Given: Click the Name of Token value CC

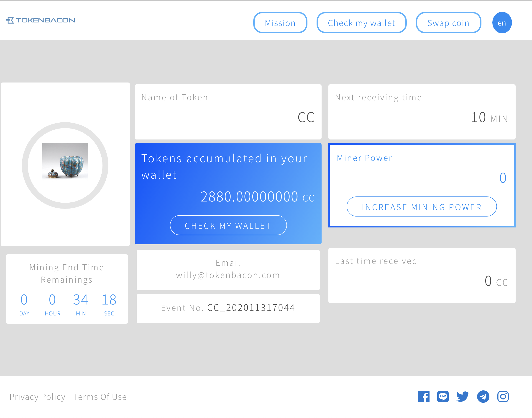Looking at the screenshot, I should coord(306,117).
